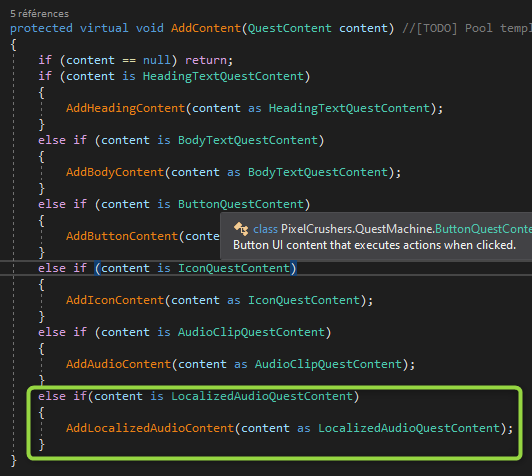Click LocalizedAudioQuestContent after the "as" cast

coord(409,428)
